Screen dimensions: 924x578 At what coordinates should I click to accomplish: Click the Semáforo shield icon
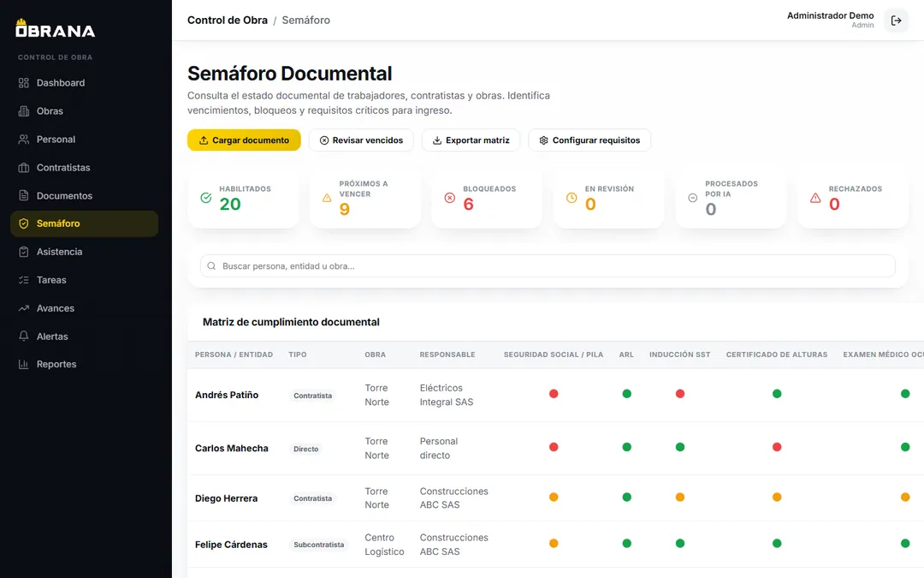tap(24, 223)
